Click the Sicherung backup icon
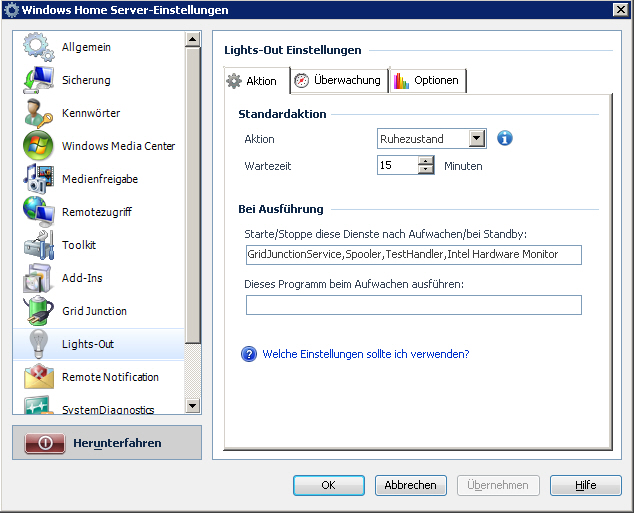This screenshot has height=513, width=634. [x=38, y=80]
